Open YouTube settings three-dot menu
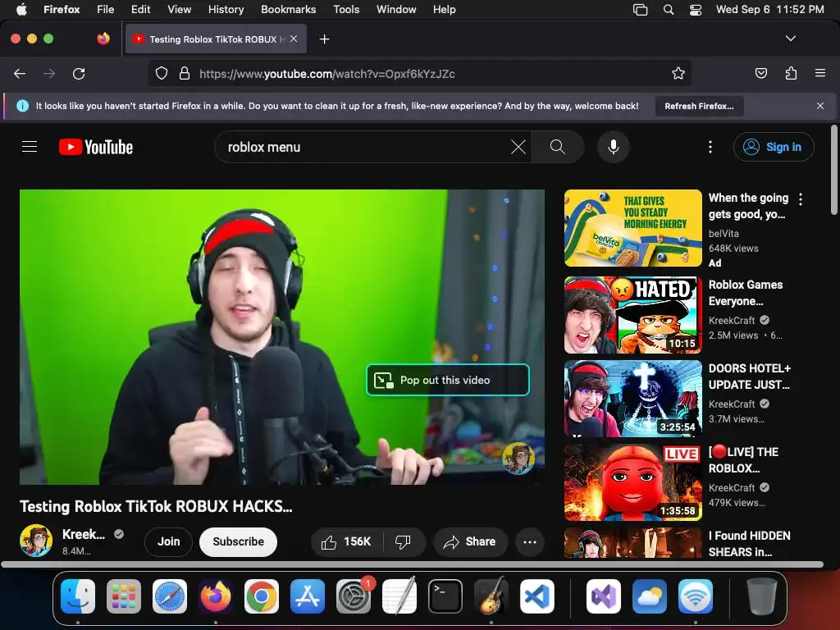This screenshot has height=630, width=840. (710, 147)
